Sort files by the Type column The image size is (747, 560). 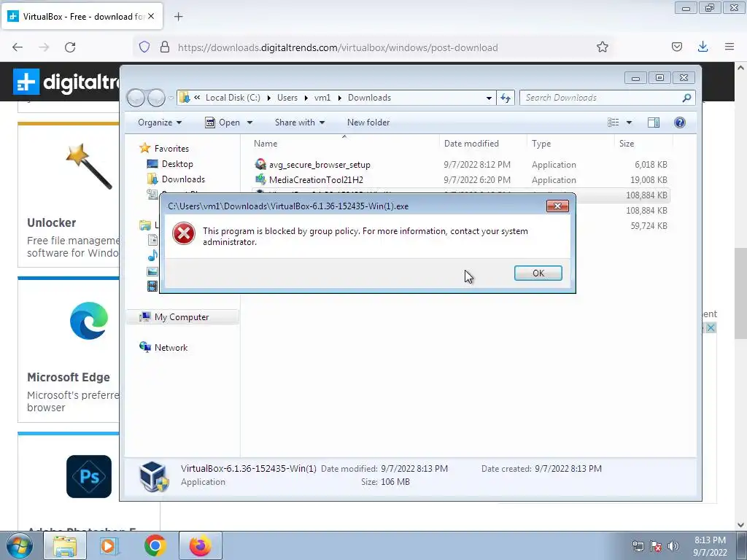541,144
